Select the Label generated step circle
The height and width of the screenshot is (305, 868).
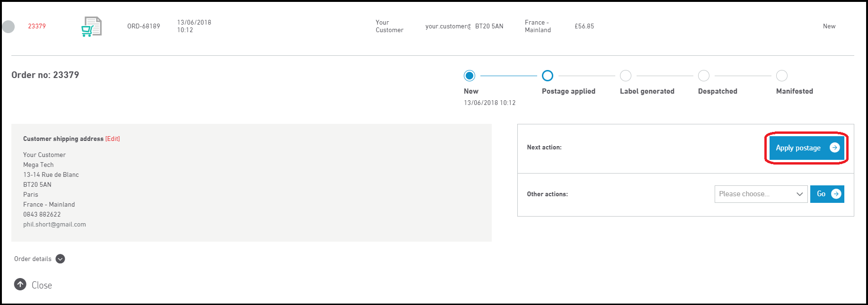click(626, 76)
